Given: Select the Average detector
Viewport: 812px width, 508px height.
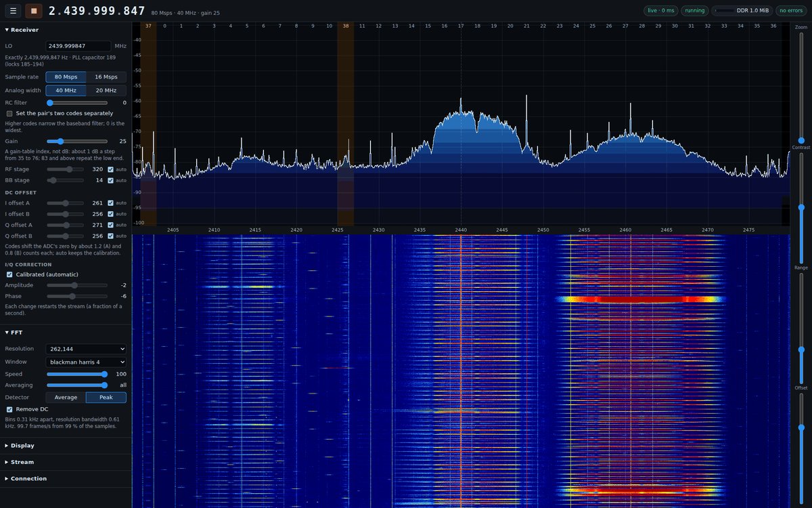Looking at the screenshot, I should click(x=66, y=398).
